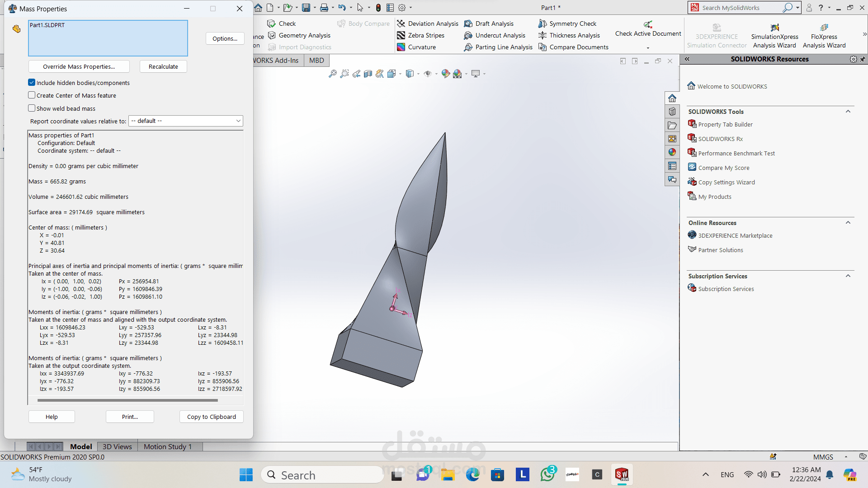Open Options gear dropdown arrow
Image resolution: width=868 pixels, height=488 pixels.
[410, 8]
